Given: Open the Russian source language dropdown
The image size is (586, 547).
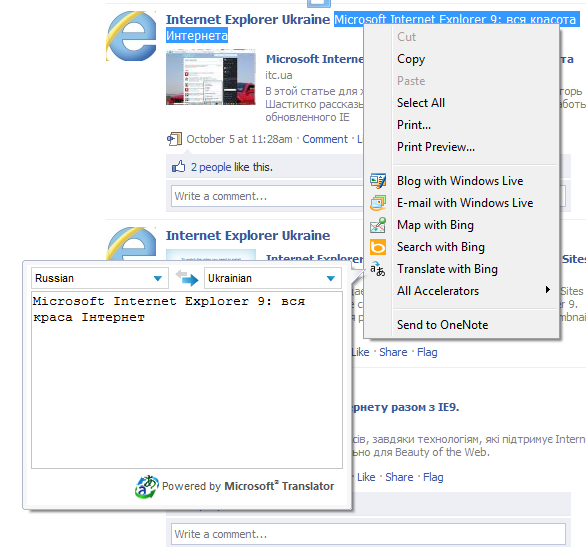Looking at the screenshot, I should coord(100,278).
